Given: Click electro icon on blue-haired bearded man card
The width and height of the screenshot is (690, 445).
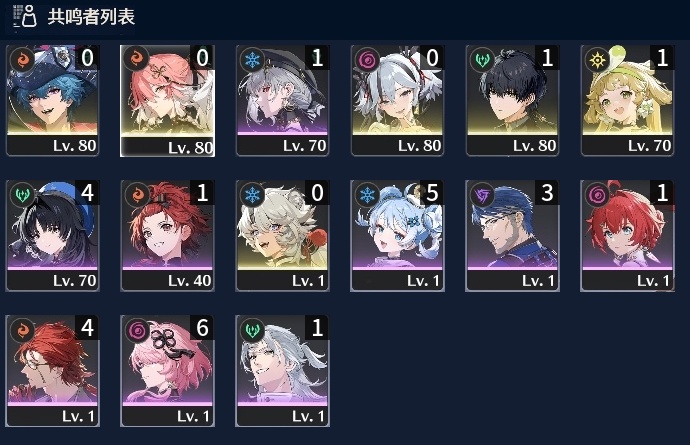Looking at the screenshot, I should 482,195.
